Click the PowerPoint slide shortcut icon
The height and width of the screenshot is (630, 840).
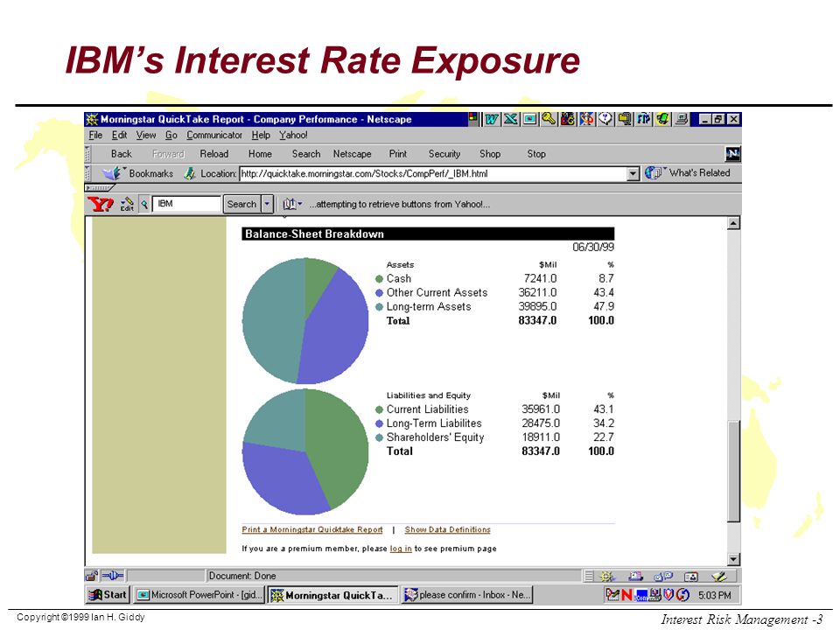530,119
